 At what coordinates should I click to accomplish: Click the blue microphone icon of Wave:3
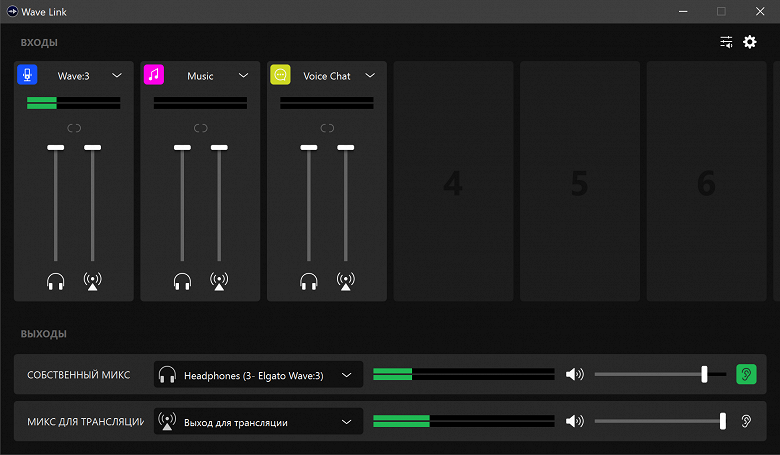pyautogui.click(x=27, y=75)
